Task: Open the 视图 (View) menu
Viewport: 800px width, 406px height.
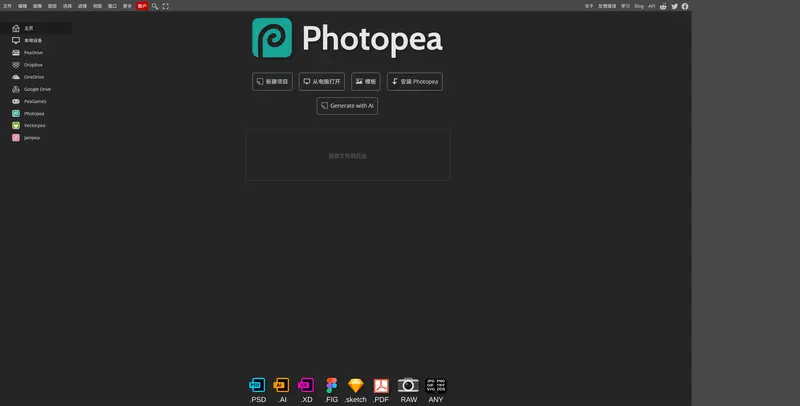Action: tap(97, 6)
